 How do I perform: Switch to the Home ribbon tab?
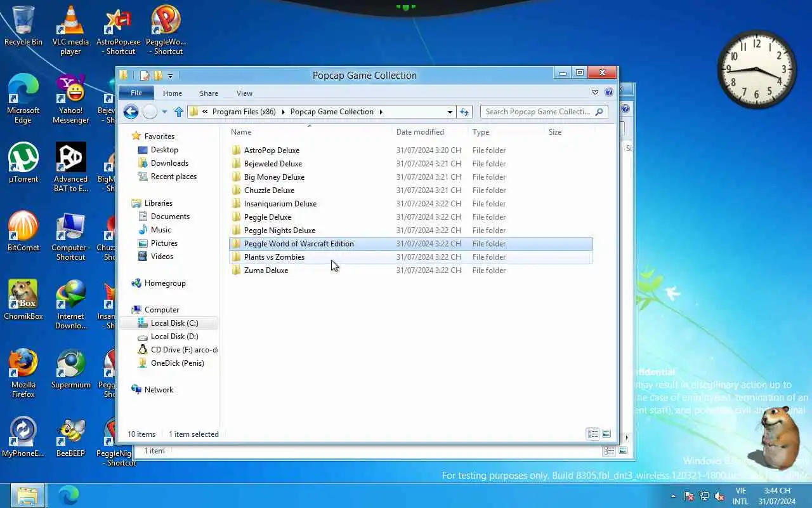pos(173,93)
